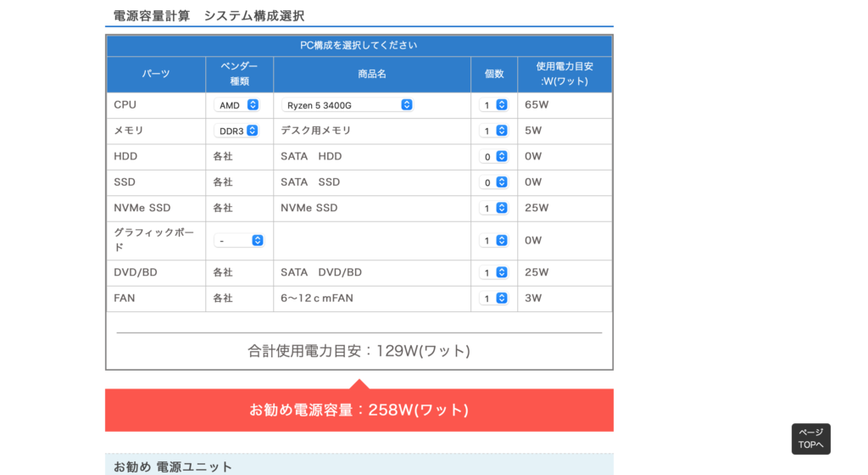The width and height of the screenshot is (868, 475).
Task: Open the Ryzen 5 3400G product dropdown
Action: pyautogui.click(x=347, y=105)
